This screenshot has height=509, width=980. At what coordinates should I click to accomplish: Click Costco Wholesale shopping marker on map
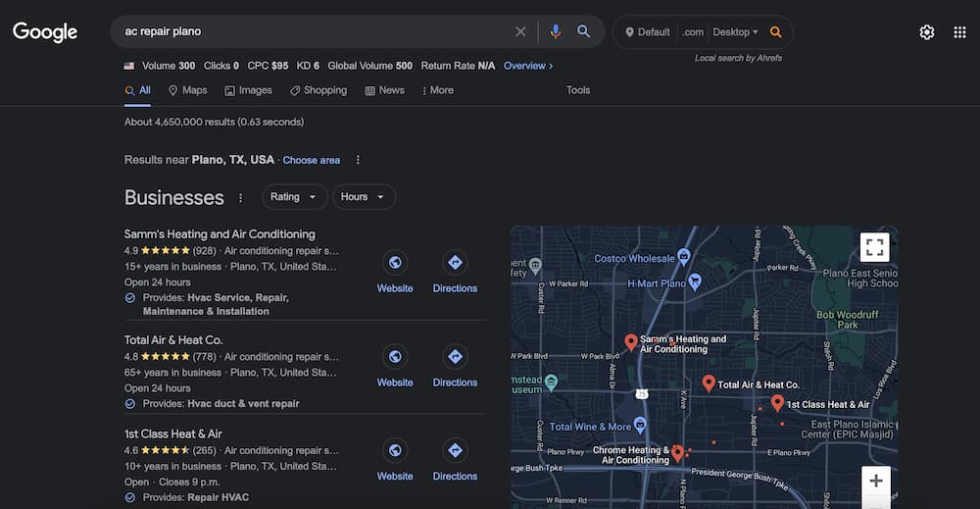684,256
